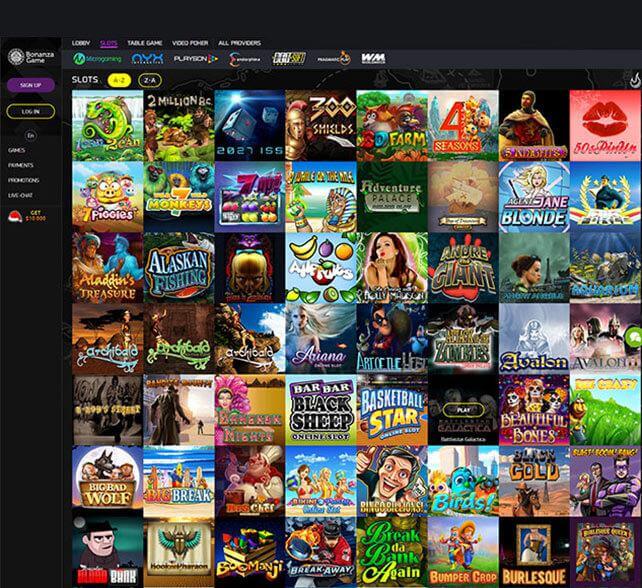Launch the 3D Farm slot
The width and height of the screenshot is (642, 588).
[x=392, y=126]
